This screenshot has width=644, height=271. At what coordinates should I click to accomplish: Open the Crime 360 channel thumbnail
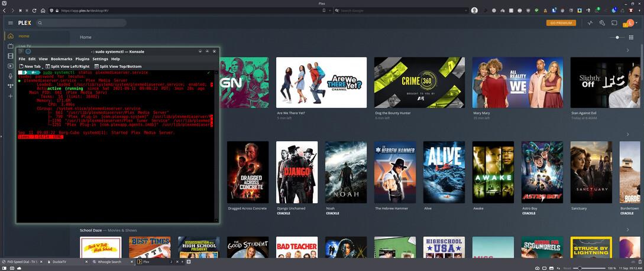point(419,83)
